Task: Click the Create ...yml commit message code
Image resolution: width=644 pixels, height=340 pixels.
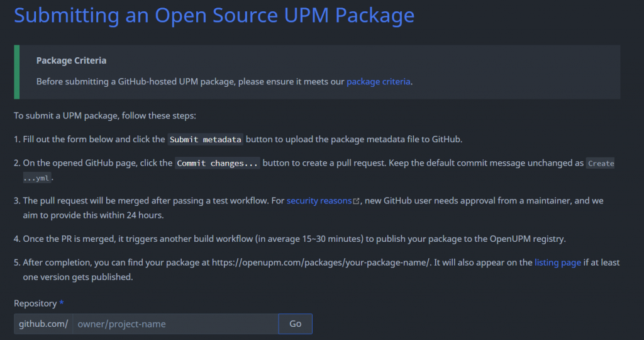Action: coord(601,164)
